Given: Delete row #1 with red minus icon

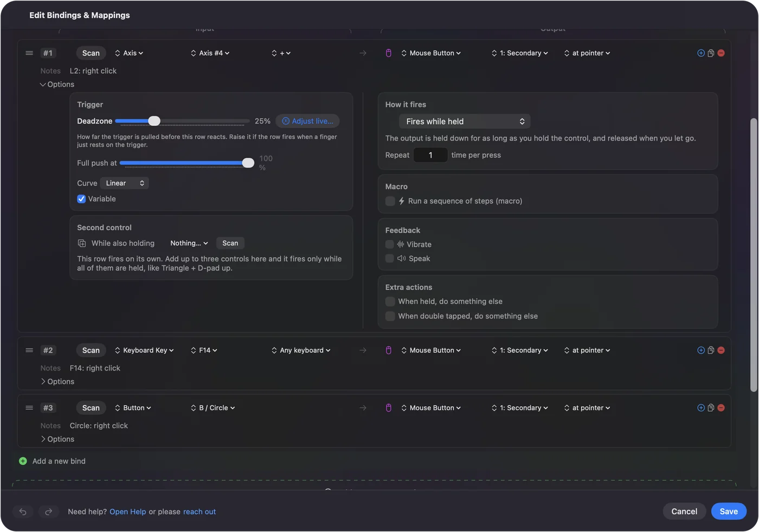Looking at the screenshot, I should tap(721, 53).
